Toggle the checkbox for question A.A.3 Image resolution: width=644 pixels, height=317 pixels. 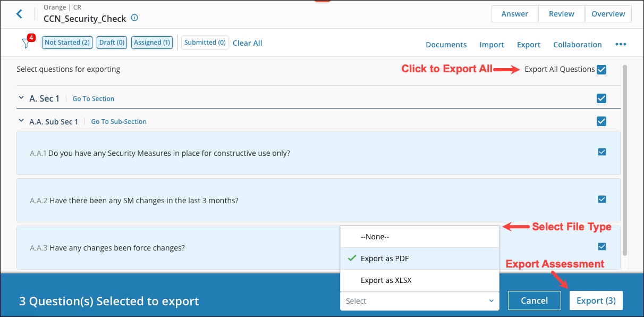coord(602,246)
